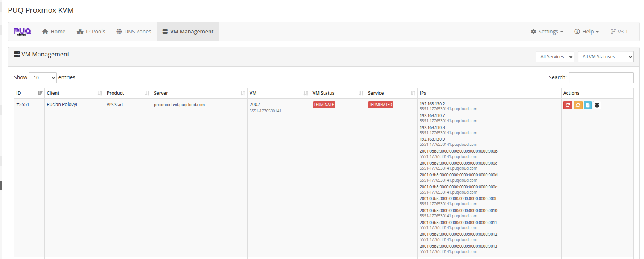
Task: Sort the table by the ID column
Action: tap(29, 93)
